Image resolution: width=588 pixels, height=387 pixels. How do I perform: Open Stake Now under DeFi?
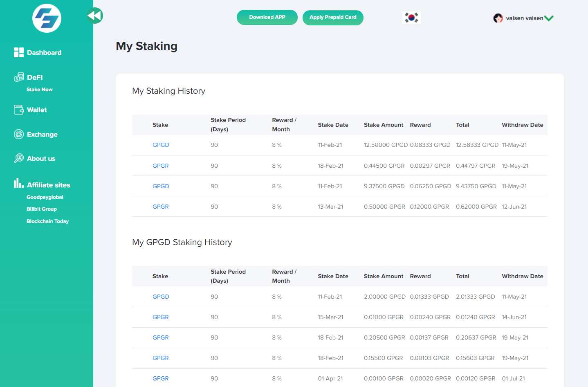point(40,90)
